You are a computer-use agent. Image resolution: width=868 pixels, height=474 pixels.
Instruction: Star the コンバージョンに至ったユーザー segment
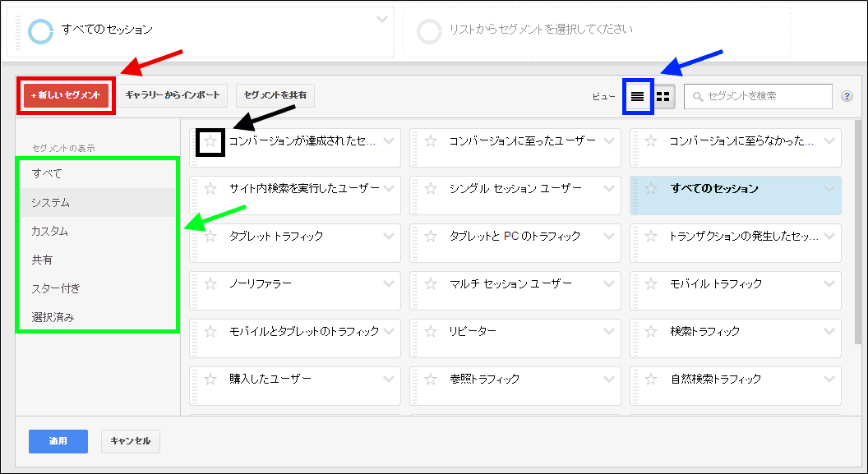[x=431, y=141]
